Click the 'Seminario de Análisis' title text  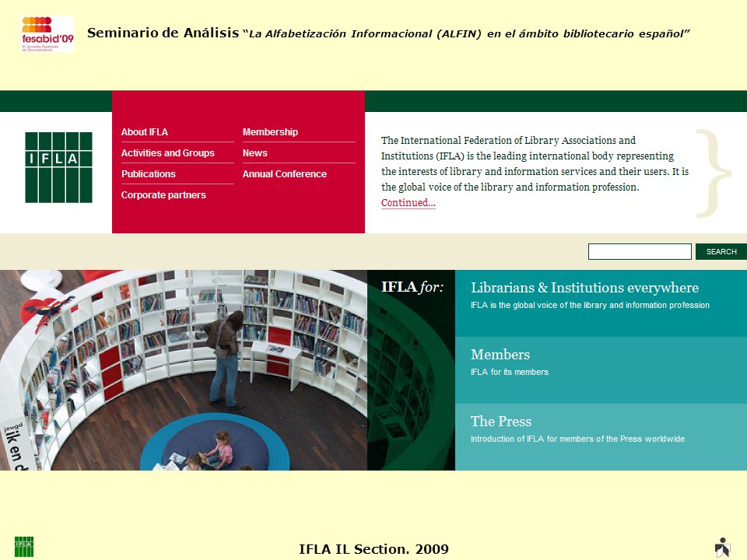163,33
